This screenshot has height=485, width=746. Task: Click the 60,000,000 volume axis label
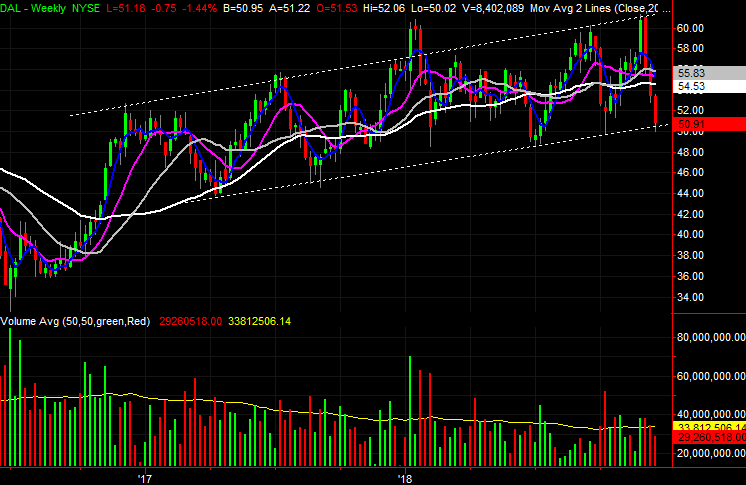[711, 376]
